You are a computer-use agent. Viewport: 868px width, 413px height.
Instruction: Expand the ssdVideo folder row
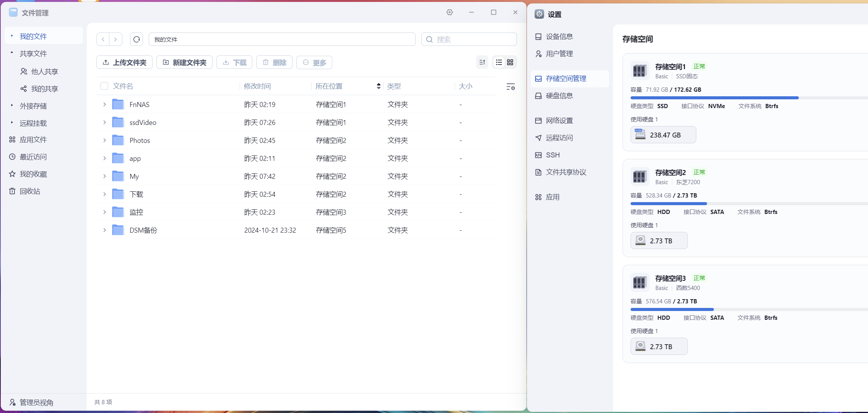click(x=104, y=122)
